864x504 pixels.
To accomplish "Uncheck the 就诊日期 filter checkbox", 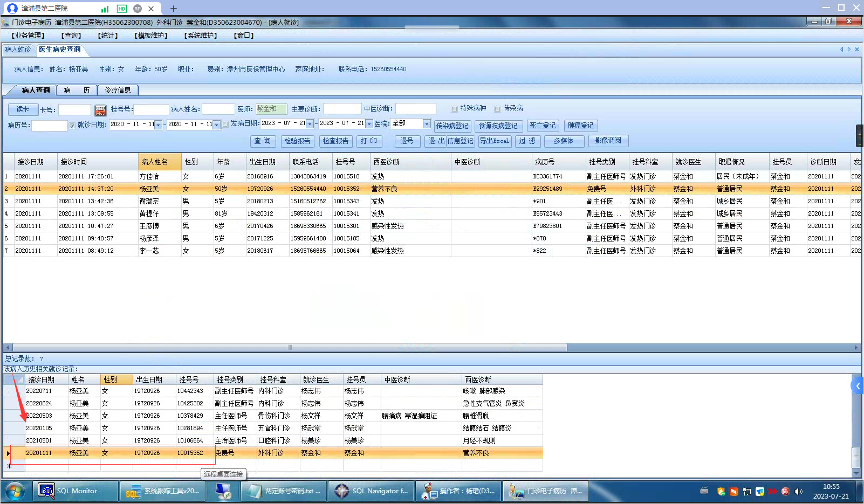I will click(x=72, y=126).
